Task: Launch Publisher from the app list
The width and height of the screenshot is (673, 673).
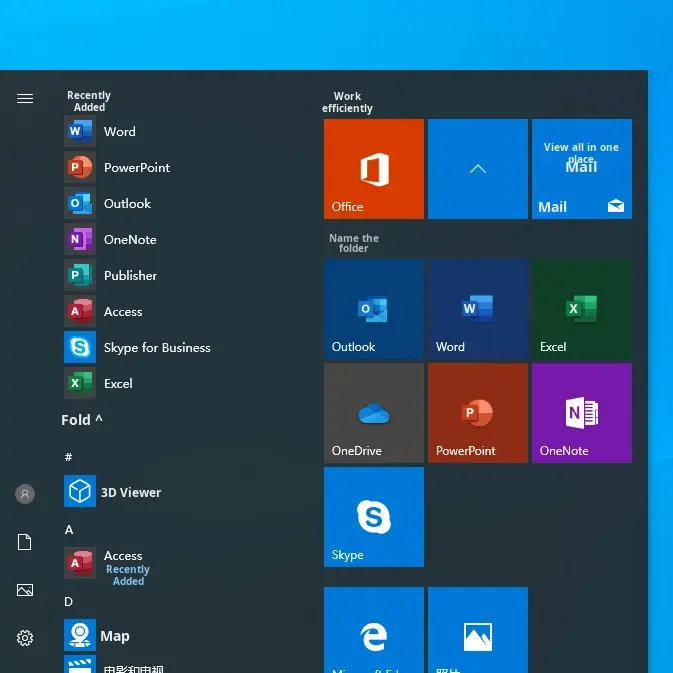Action: [x=130, y=276]
